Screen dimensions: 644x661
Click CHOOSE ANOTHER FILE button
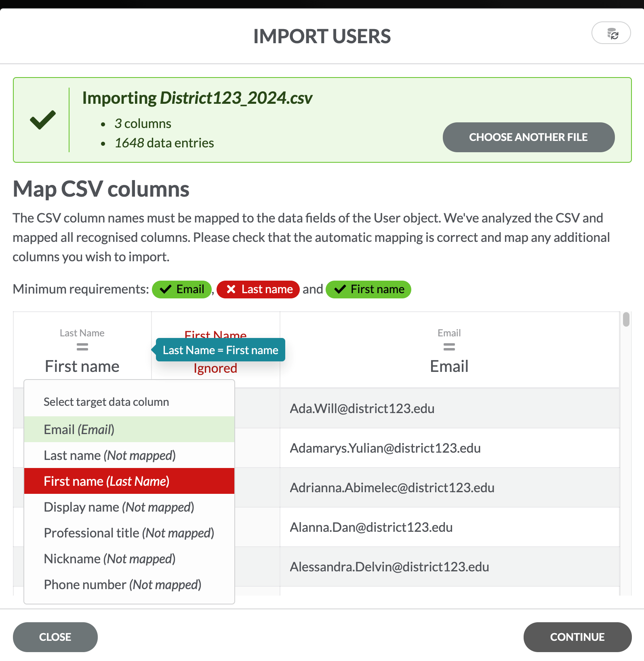[528, 137]
